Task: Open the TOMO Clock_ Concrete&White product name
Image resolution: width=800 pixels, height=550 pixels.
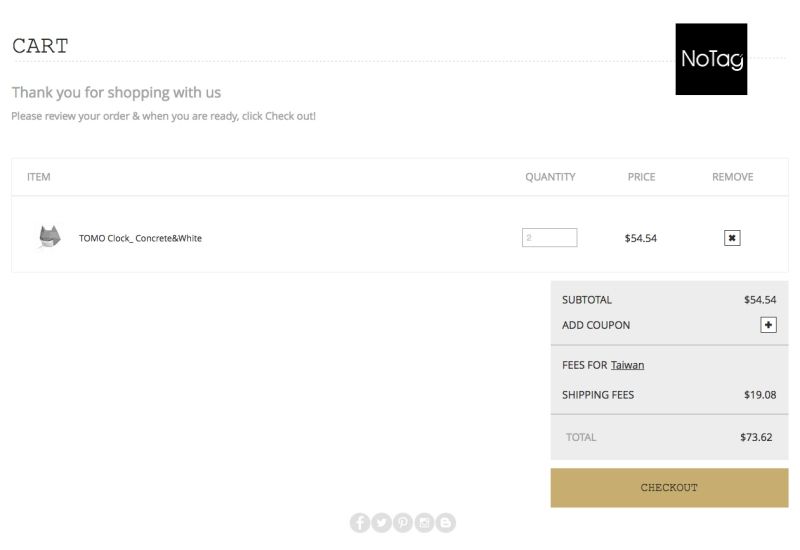Action: pyautogui.click(x=140, y=238)
